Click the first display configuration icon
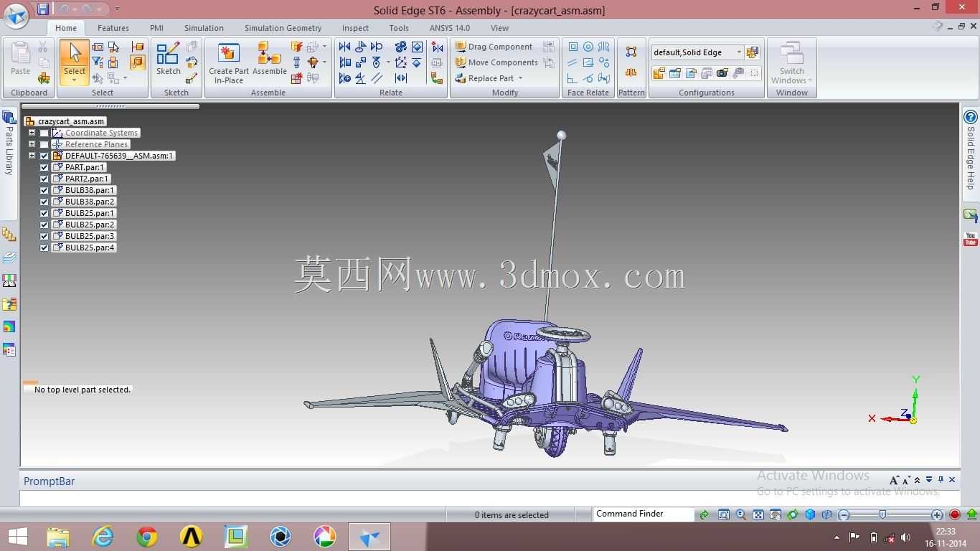This screenshot has height=551, width=980. point(659,73)
